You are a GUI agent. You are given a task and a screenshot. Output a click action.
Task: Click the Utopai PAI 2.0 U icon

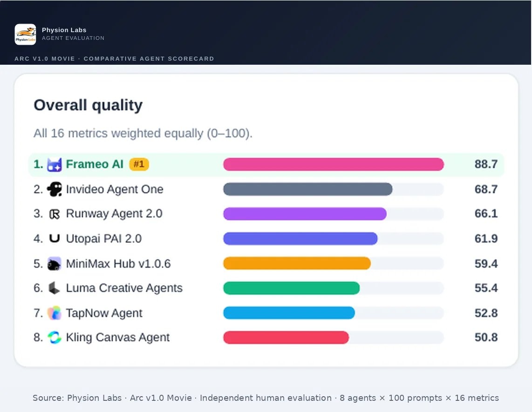point(55,238)
